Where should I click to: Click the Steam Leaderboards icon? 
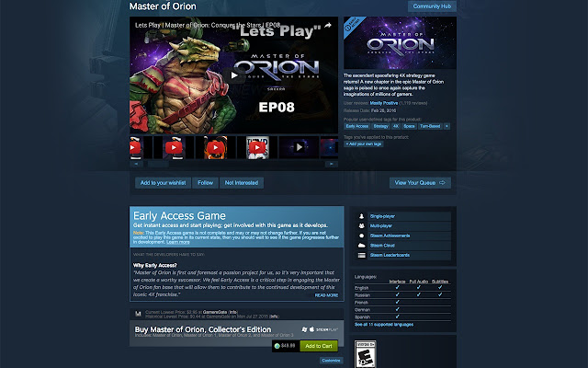click(361, 255)
